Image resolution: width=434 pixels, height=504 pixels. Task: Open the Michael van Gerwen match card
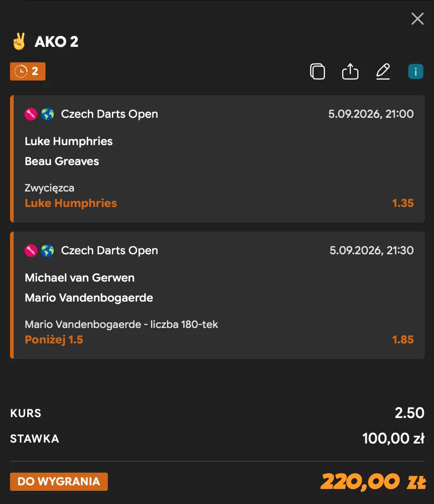(x=218, y=295)
